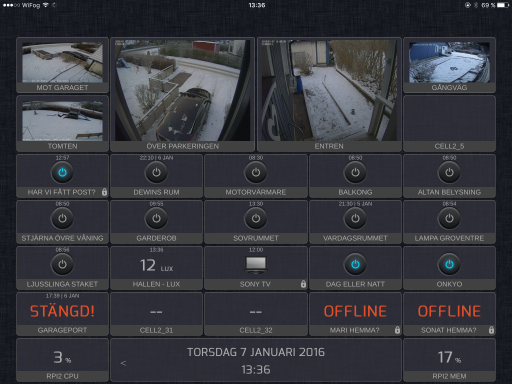Toggle Lampa Groventre power button
This screenshot has width=512, height=384.
click(449, 219)
